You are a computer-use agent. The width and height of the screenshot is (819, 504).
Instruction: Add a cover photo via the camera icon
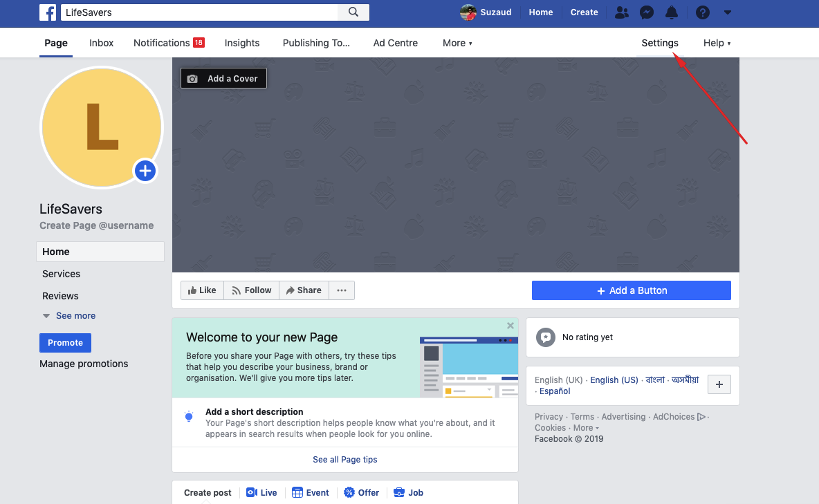click(193, 77)
